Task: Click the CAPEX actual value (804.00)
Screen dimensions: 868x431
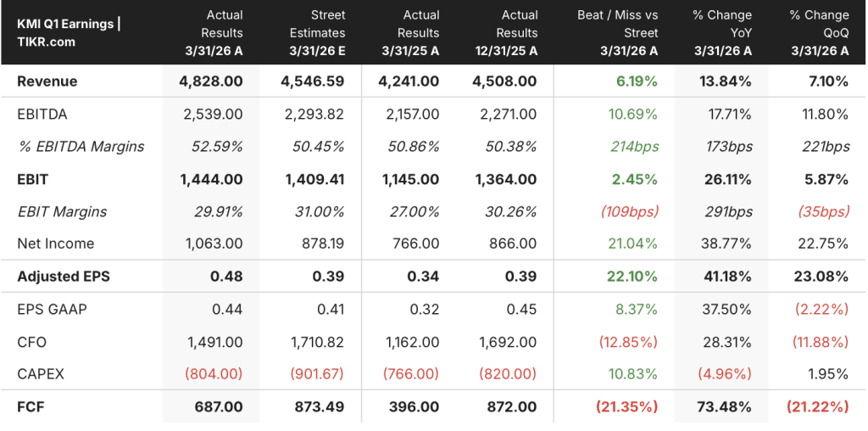Action: point(213,374)
